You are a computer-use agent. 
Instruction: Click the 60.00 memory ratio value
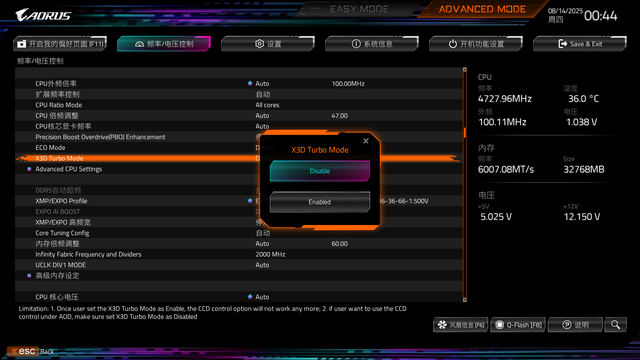tap(340, 243)
